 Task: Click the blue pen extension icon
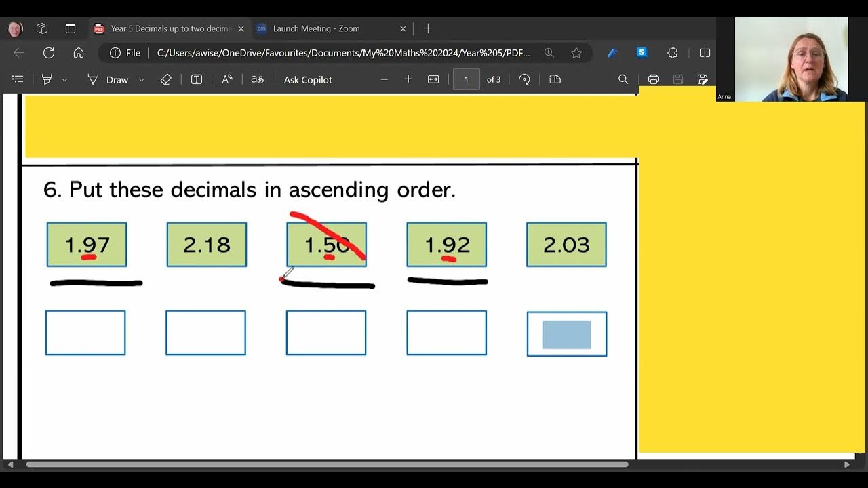coord(612,53)
